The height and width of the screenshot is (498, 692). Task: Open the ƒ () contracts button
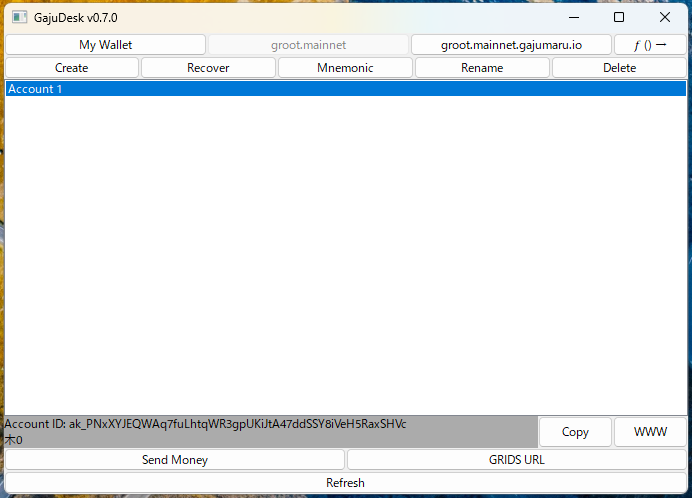[650, 45]
